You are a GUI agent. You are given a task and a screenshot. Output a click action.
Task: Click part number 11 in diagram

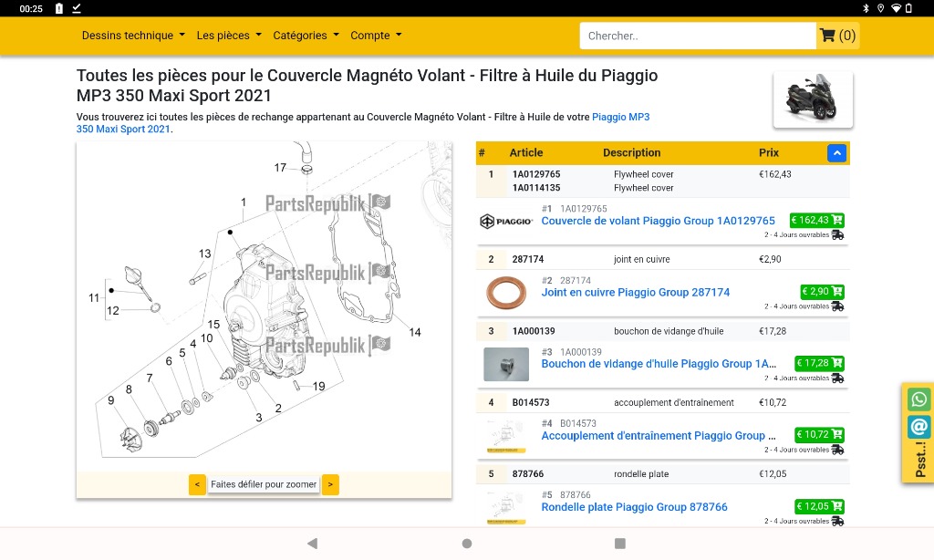pyautogui.click(x=94, y=297)
